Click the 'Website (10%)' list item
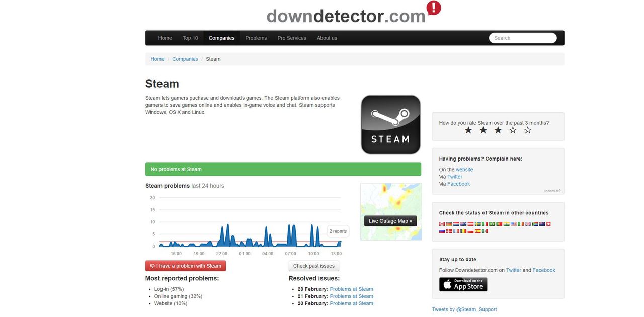Image resolution: width=644 pixels, height=317 pixels. click(x=171, y=303)
